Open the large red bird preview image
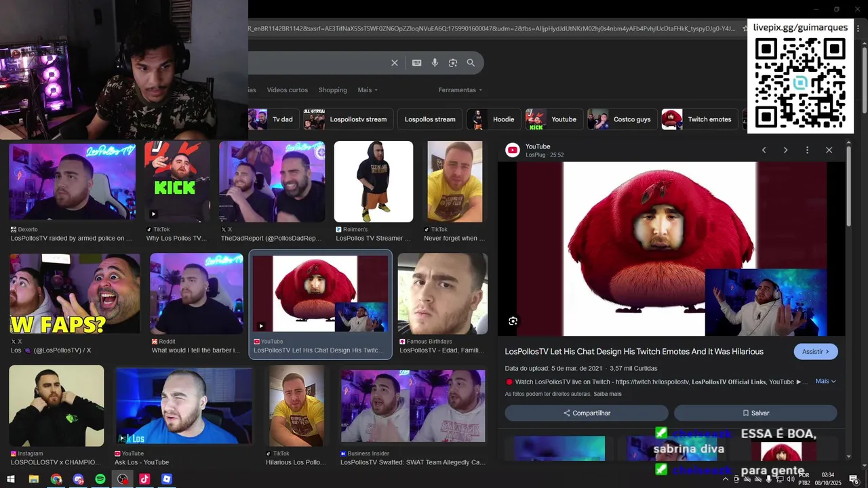868x488 pixels. click(x=671, y=249)
